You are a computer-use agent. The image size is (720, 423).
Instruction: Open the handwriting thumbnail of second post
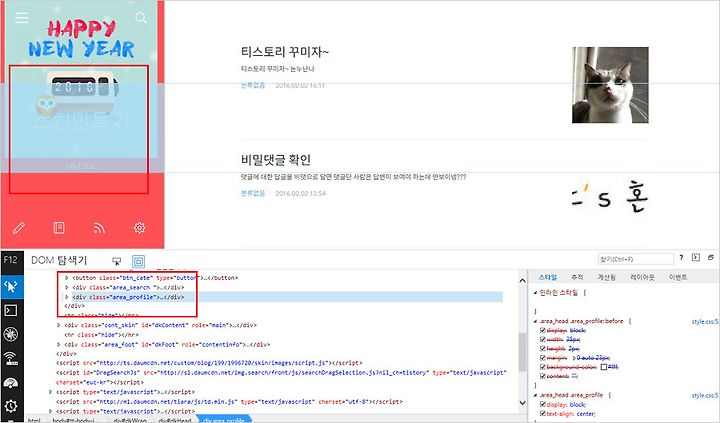click(x=610, y=197)
